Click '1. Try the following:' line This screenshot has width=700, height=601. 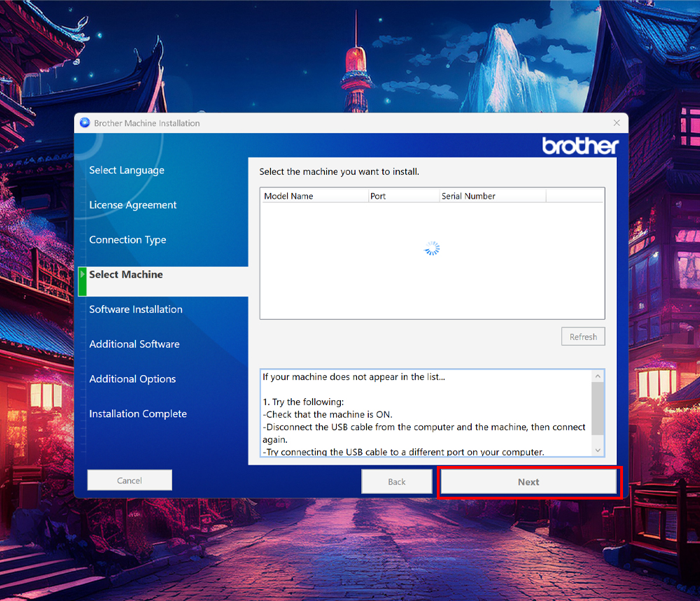(x=303, y=402)
